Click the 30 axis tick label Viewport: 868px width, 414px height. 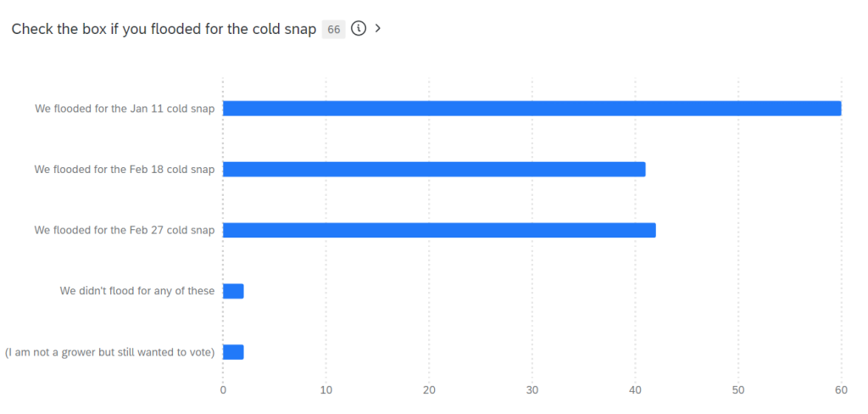coord(532,390)
